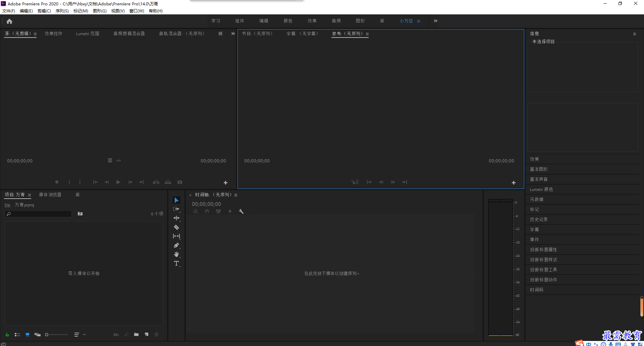Viewport: 644px width, 346px height.
Task: Click the Clear trash icon in project panel
Action: (156, 334)
